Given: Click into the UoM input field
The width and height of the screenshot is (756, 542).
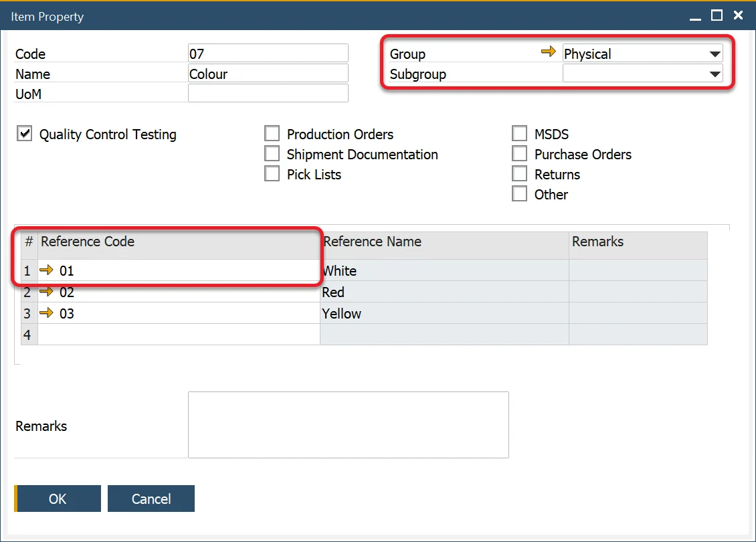Looking at the screenshot, I should [268, 94].
